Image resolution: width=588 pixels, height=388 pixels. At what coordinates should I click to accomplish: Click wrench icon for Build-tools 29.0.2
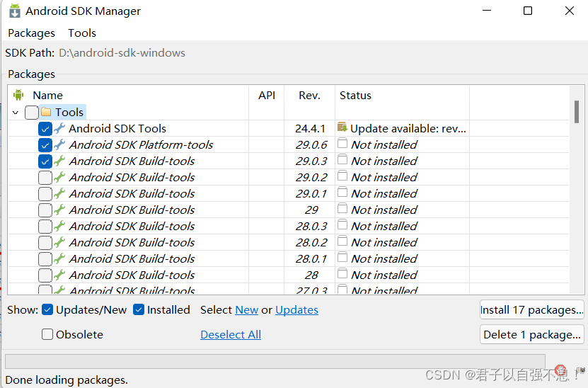[x=59, y=177]
